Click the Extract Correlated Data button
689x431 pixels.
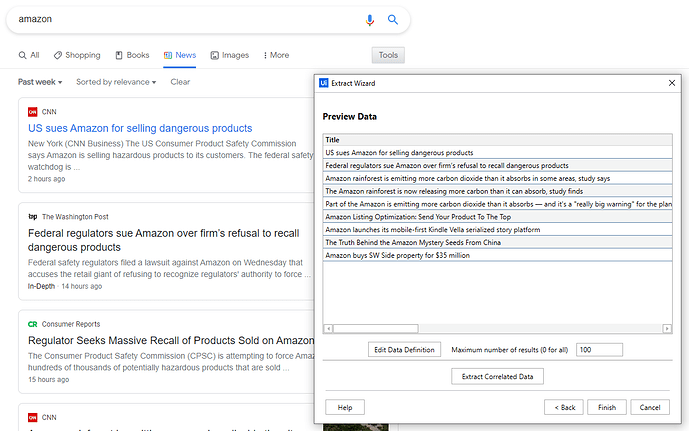(x=497, y=376)
